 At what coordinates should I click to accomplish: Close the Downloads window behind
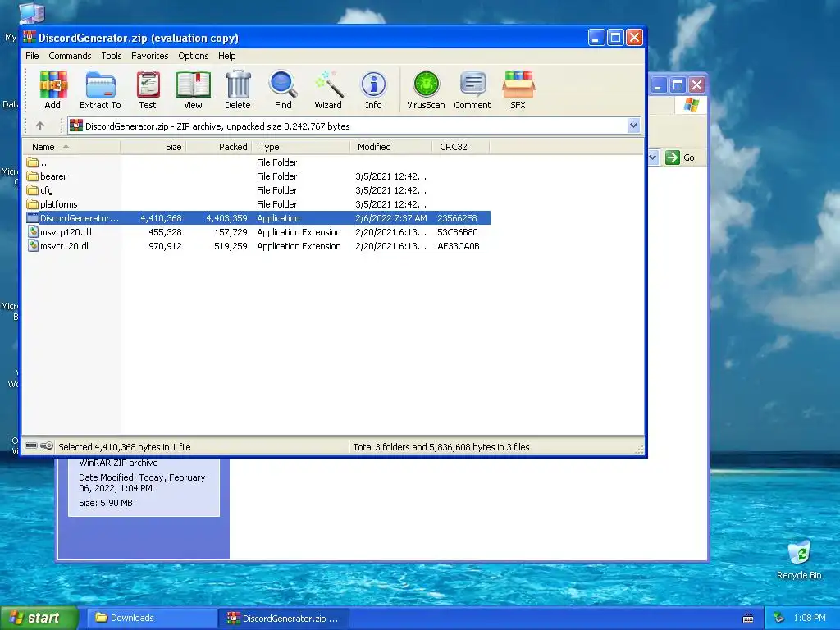click(x=696, y=84)
